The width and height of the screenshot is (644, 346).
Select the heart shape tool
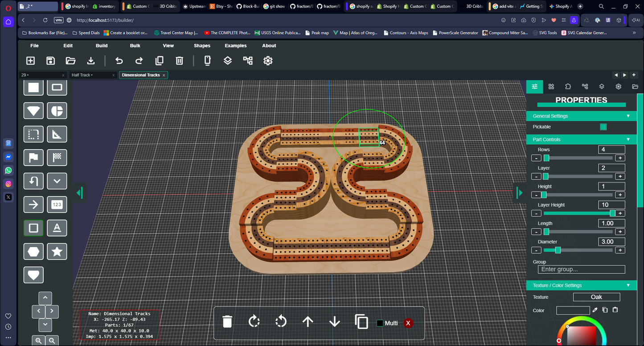coord(33,275)
